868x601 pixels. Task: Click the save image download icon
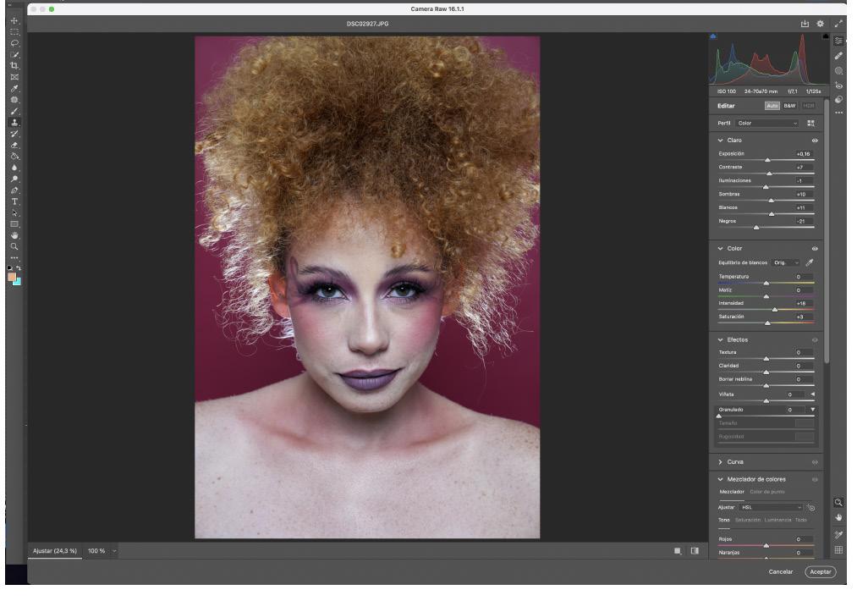(x=805, y=24)
